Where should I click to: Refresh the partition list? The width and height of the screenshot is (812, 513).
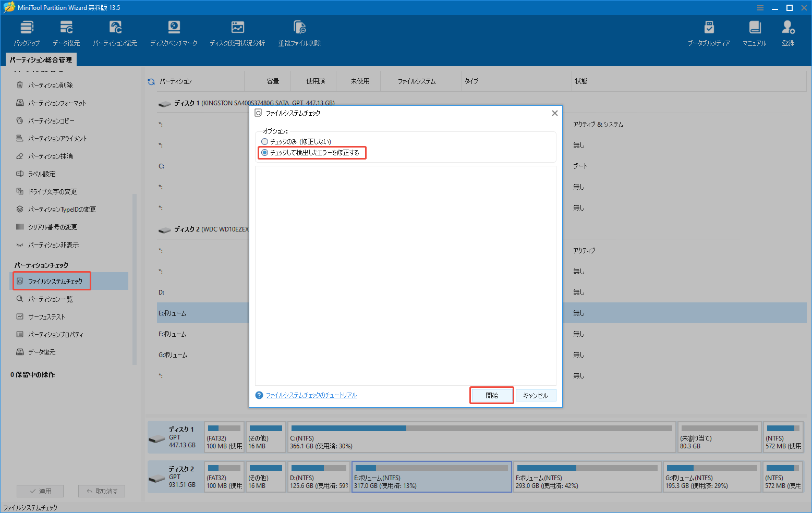coord(151,81)
